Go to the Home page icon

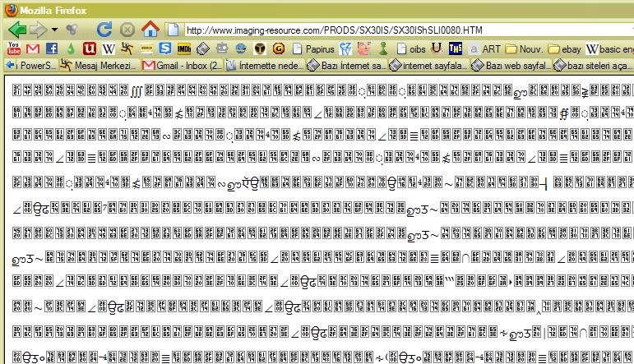150,30
